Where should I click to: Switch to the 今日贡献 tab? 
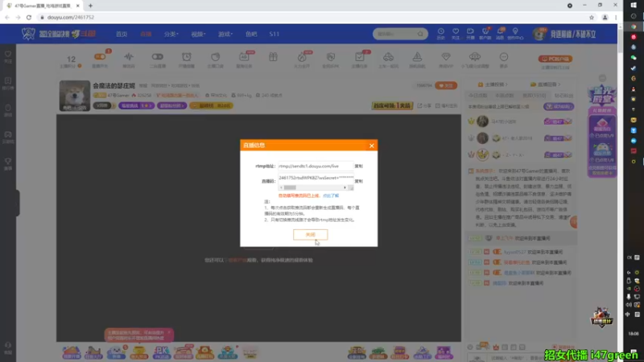(x=477, y=95)
